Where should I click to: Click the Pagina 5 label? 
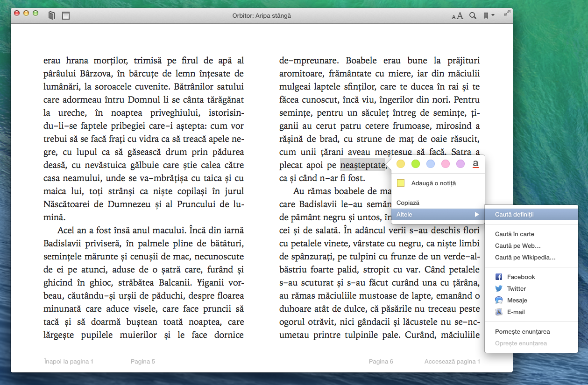pos(142,361)
